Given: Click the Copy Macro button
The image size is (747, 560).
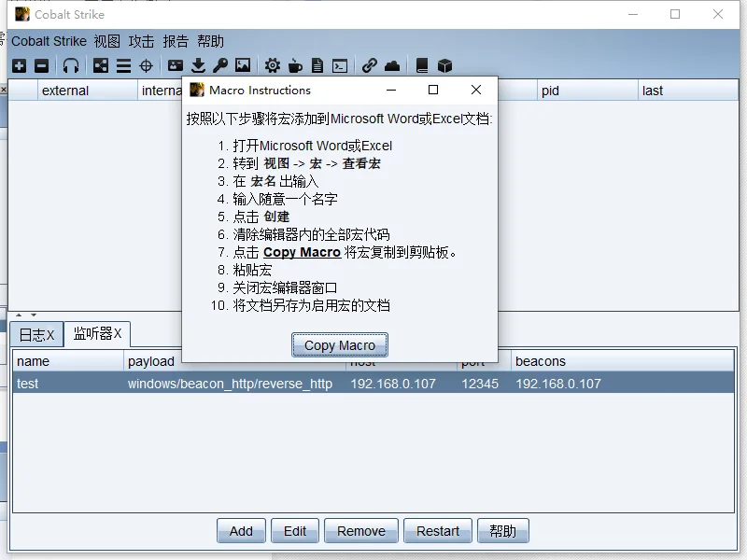Looking at the screenshot, I should point(340,345).
